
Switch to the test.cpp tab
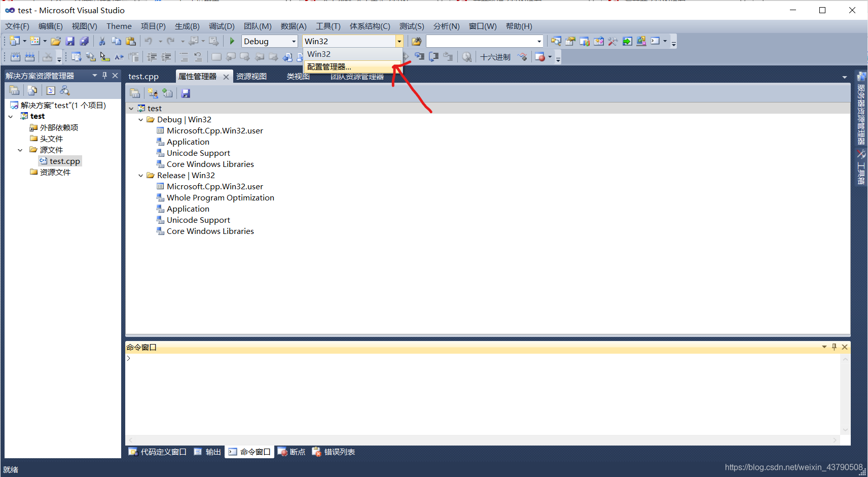pyautogui.click(x=143, y=77)
